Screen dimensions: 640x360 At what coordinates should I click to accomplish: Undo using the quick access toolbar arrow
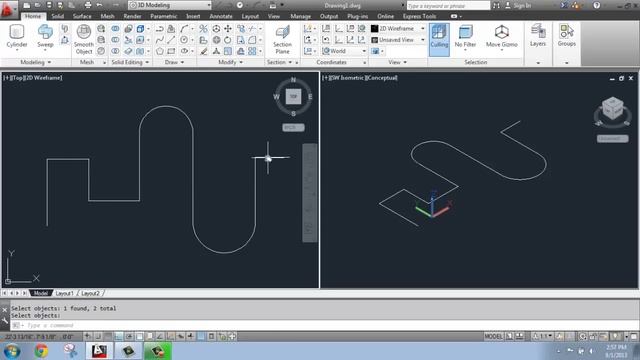[x=99, y=5]
